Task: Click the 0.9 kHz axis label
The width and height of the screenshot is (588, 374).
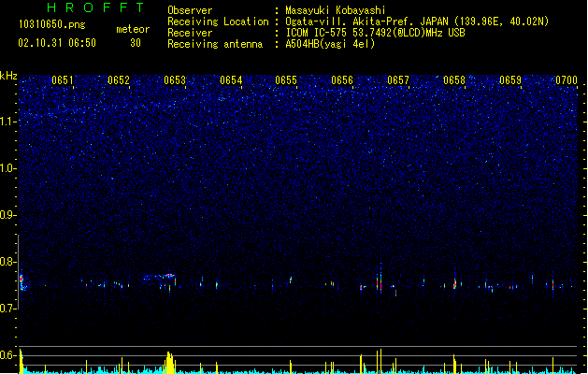Action: (x=8, y=215)
